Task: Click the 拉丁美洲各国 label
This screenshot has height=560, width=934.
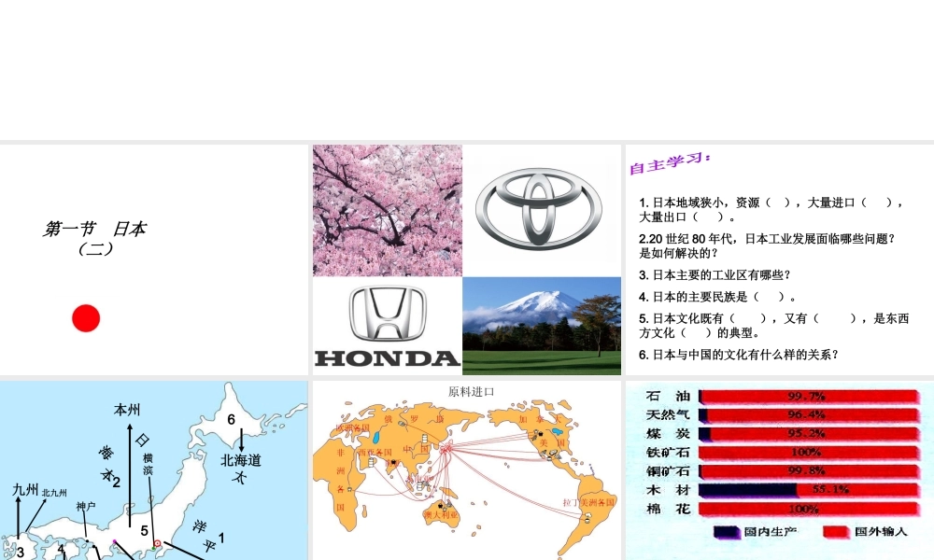Action: (x=588, y=502)
